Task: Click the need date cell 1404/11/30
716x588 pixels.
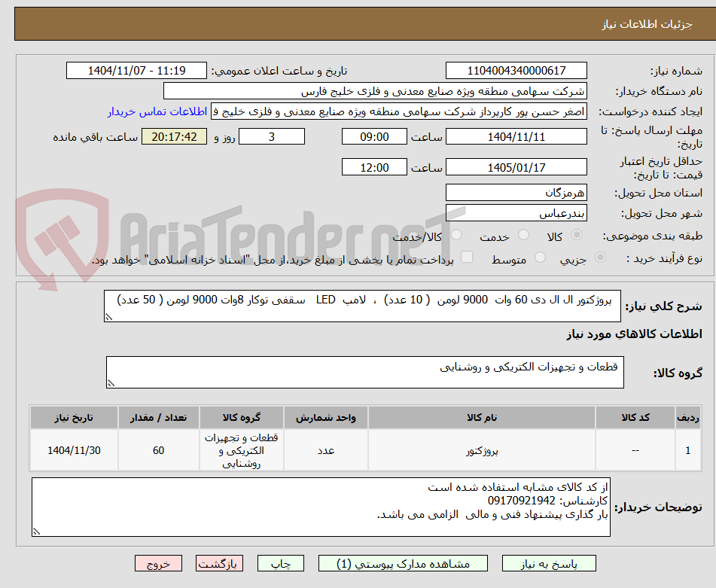Action: [74, 450]
